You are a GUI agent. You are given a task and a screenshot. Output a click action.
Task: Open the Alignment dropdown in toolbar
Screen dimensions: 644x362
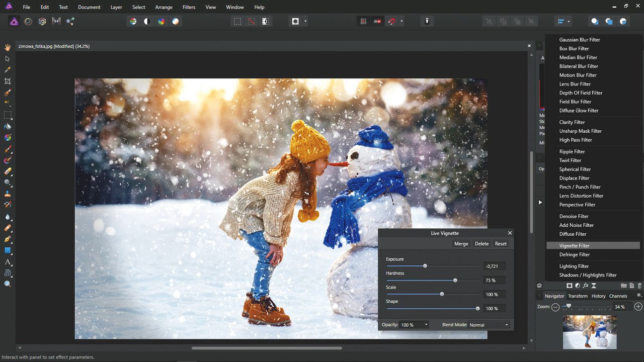coord(563,21)
